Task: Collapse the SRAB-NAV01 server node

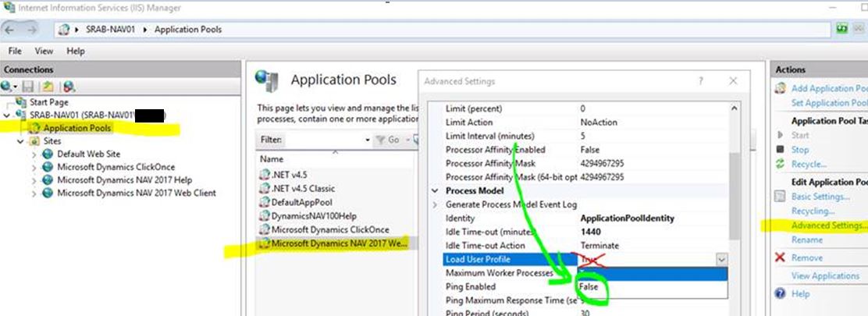Action: click(x=7, y=115)
